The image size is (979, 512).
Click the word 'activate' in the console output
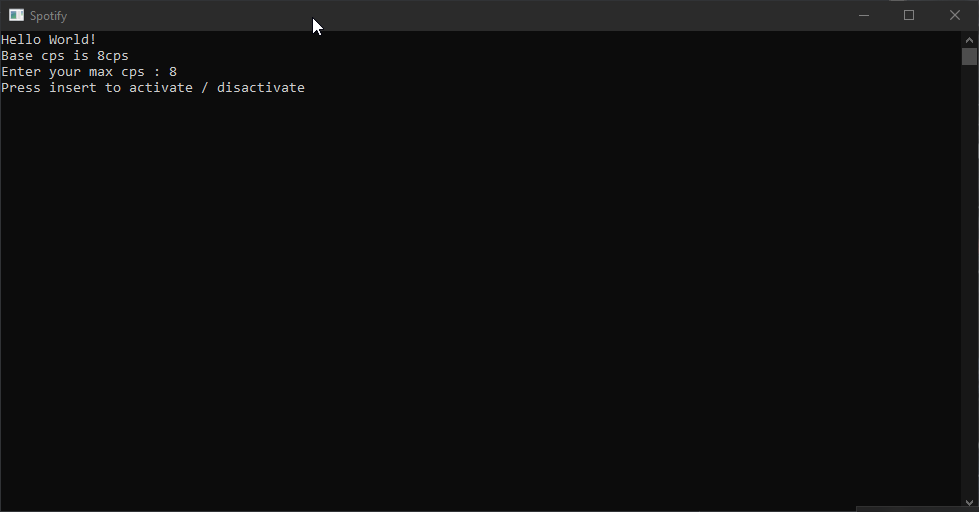coord(161,87)
